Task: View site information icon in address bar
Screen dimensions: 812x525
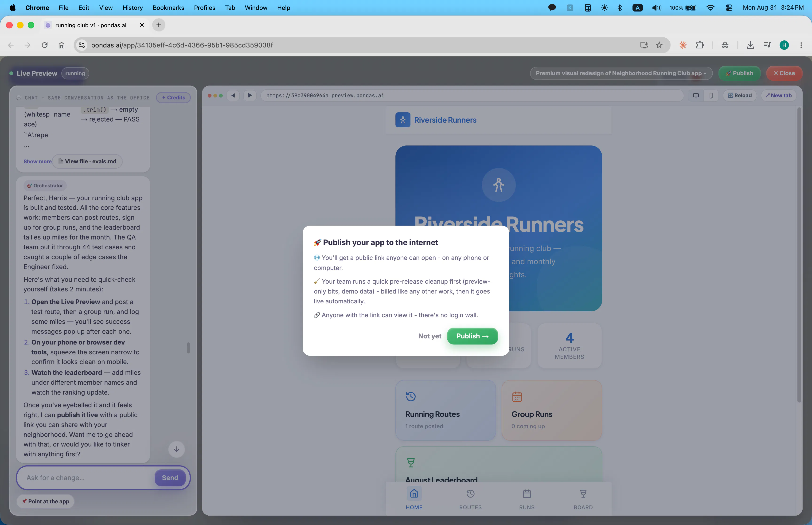Action: click(x=82, y=45)
